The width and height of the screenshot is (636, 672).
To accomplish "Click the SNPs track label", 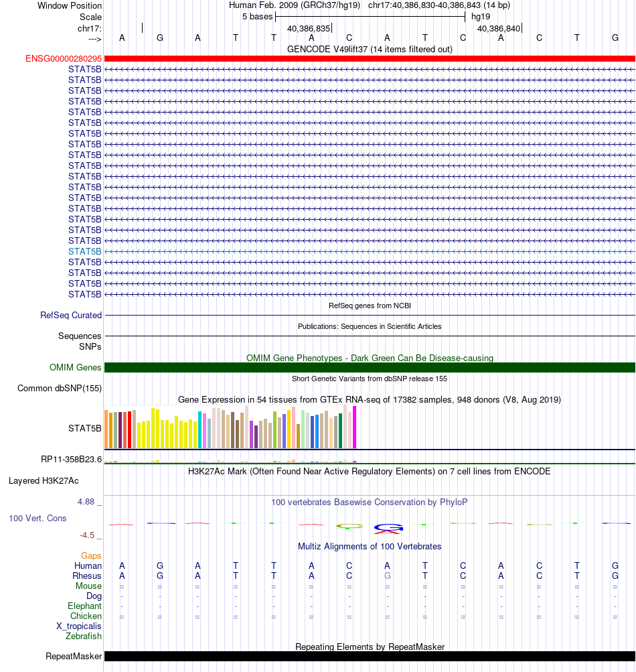I will click(90, 346).
